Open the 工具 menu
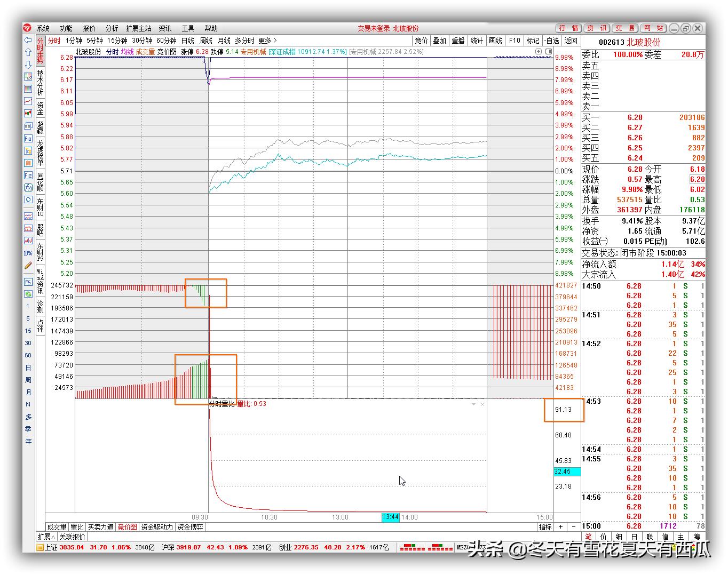 pyautogui.click(x=188, y=28)
